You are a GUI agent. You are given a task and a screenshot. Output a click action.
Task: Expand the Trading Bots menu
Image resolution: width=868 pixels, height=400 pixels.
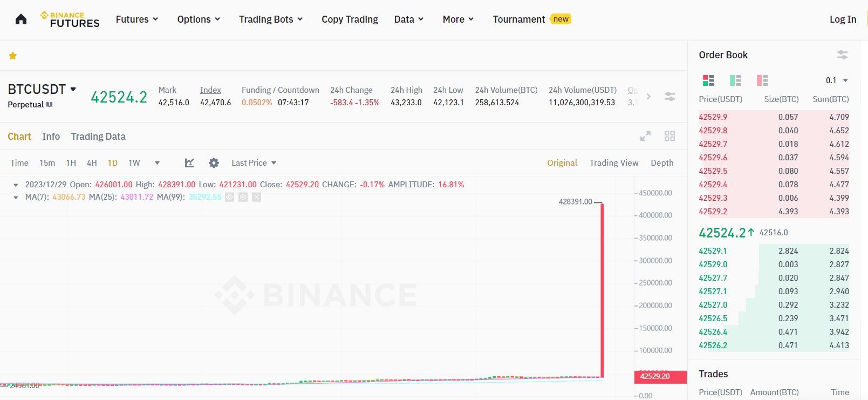pos(271,19)
